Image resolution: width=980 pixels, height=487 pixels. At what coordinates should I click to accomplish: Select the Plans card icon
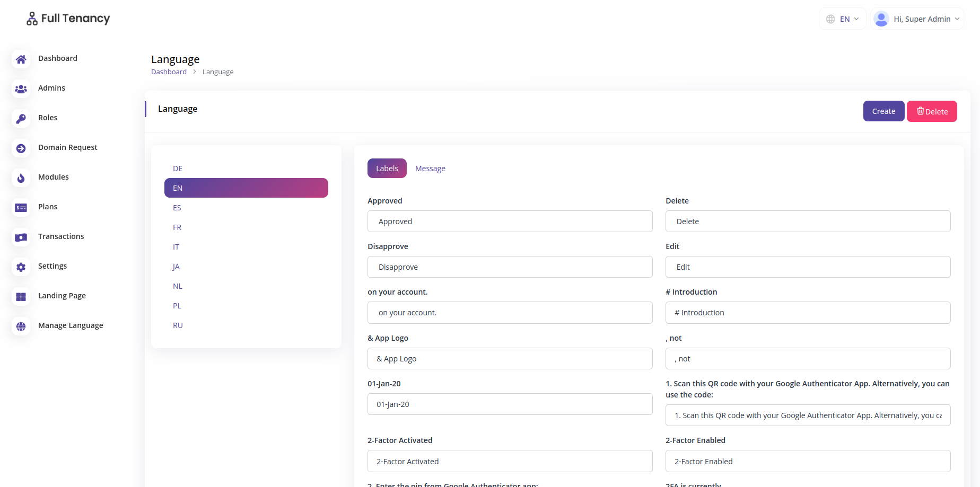pyautogui.click(x=21, y=208)
